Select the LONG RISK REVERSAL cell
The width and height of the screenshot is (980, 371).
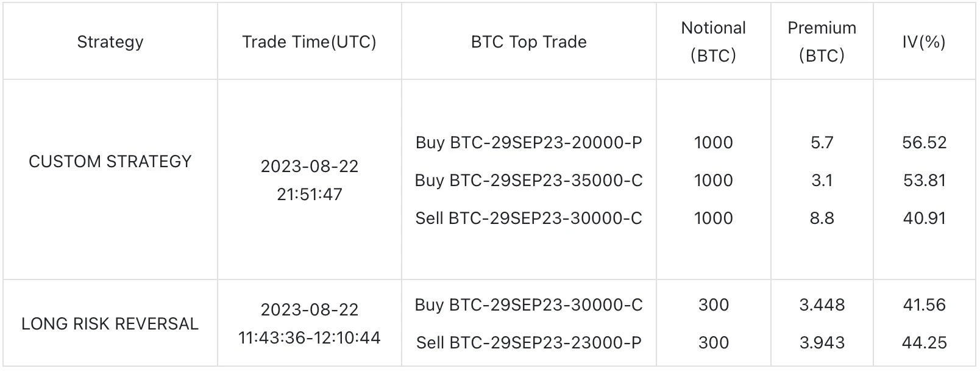(110, 323)
